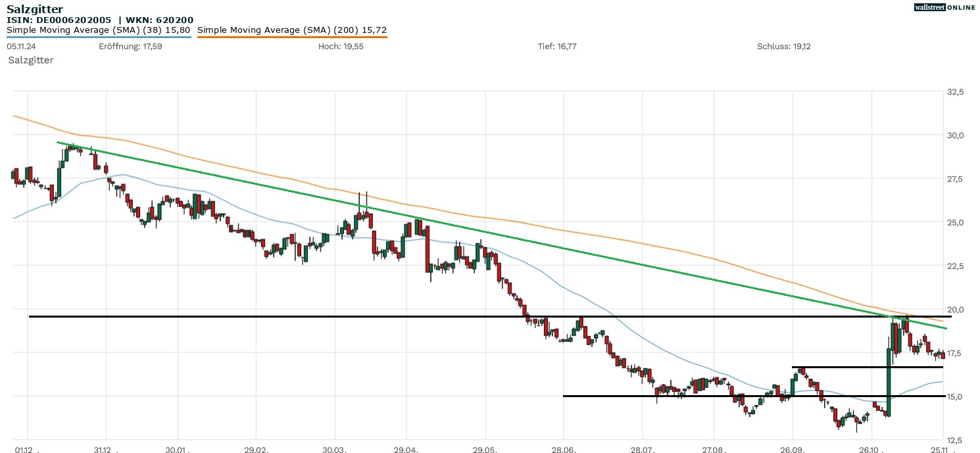The width and height of the screenshot is (980, 453).
Task: Toggle the Simple Moving Average (38) legend
Action: click(x=99, y=30)
